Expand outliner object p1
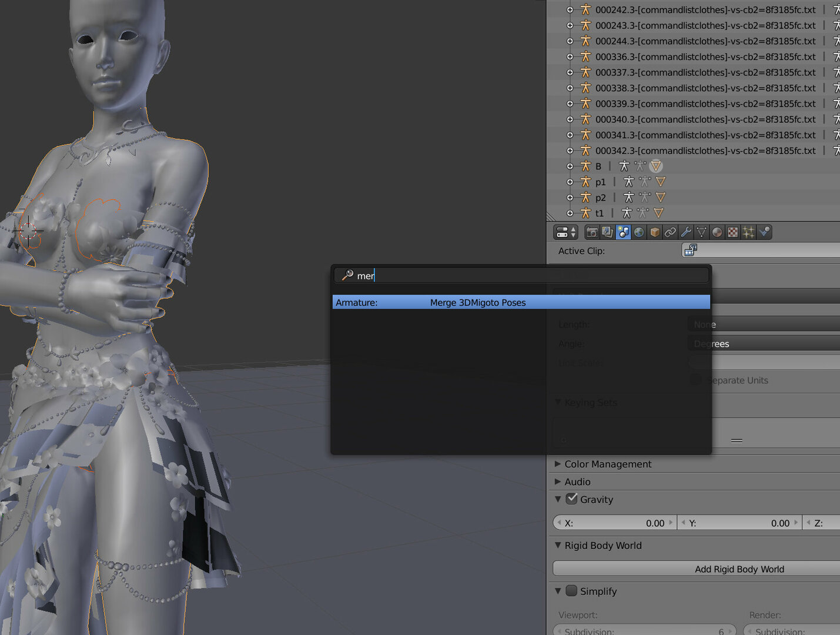840x635 pixels. 570,182
